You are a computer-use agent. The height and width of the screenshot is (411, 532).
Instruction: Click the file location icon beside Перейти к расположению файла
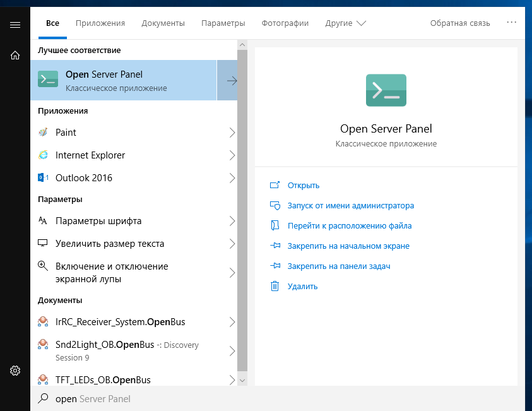pos(275,225)
